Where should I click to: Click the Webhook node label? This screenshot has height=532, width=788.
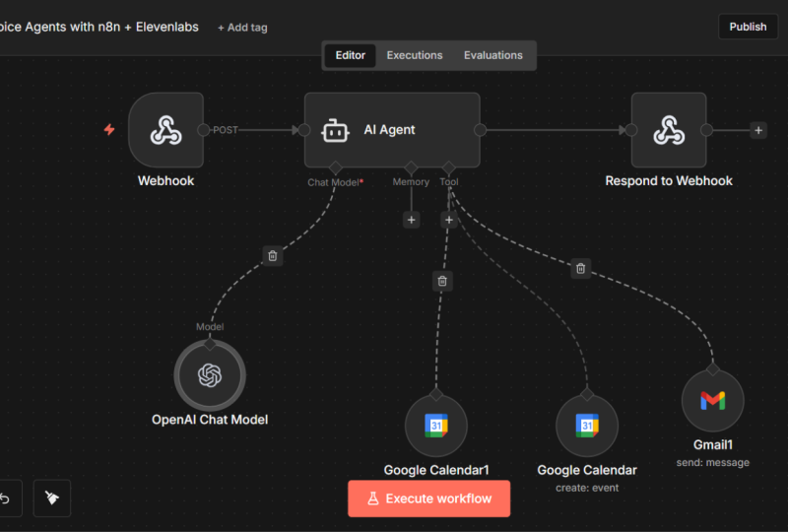[165, 180]
